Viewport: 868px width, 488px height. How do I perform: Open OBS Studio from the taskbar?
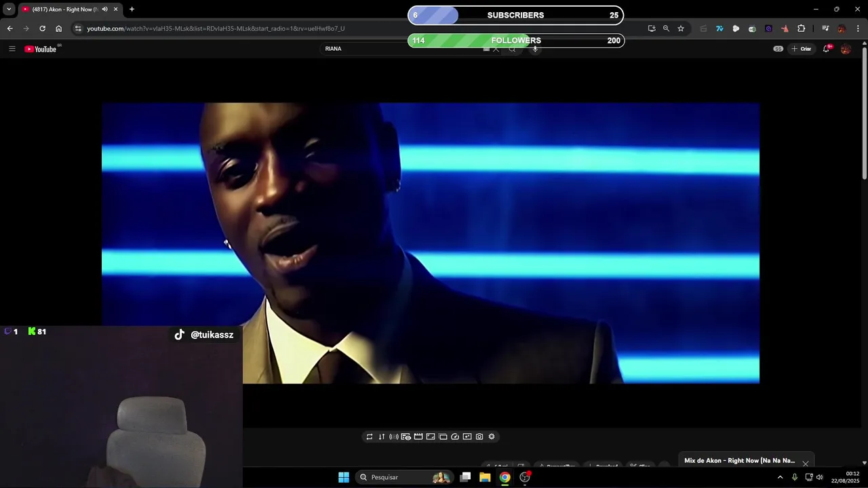pyautogui.click(x=524, y=477)
